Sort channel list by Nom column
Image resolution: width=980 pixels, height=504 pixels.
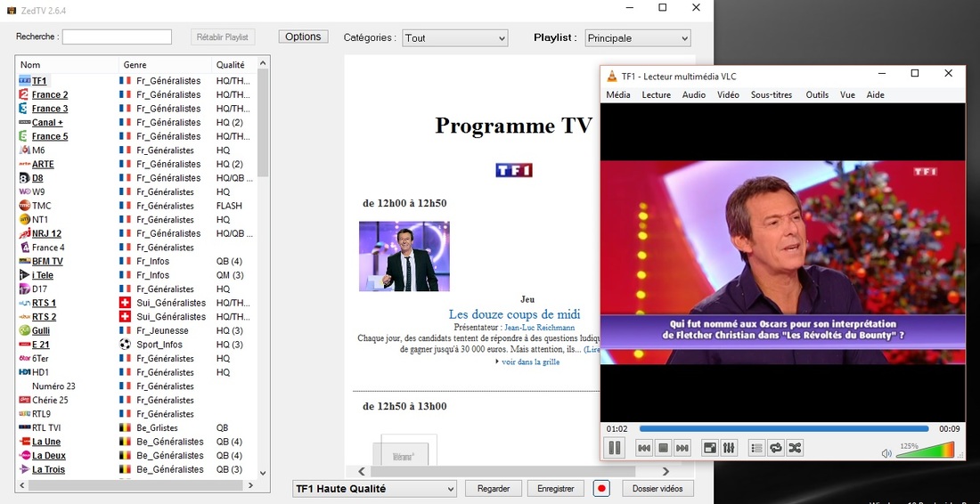(67, 65)
